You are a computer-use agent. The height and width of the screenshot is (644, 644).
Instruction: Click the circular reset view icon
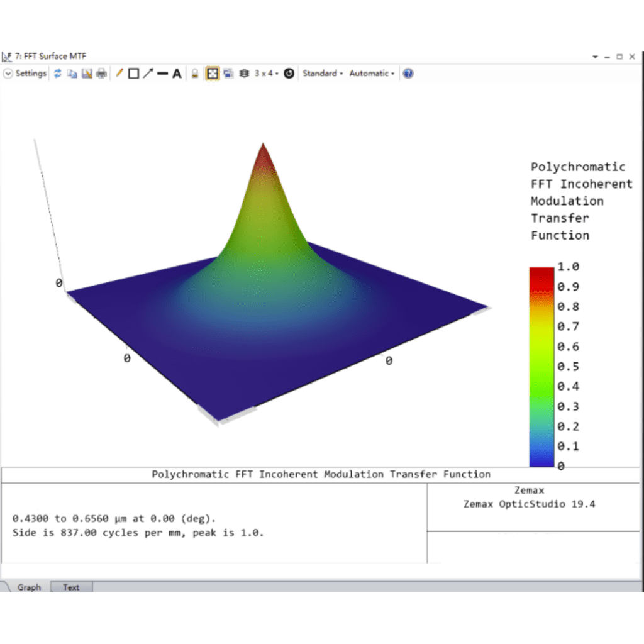289,74
